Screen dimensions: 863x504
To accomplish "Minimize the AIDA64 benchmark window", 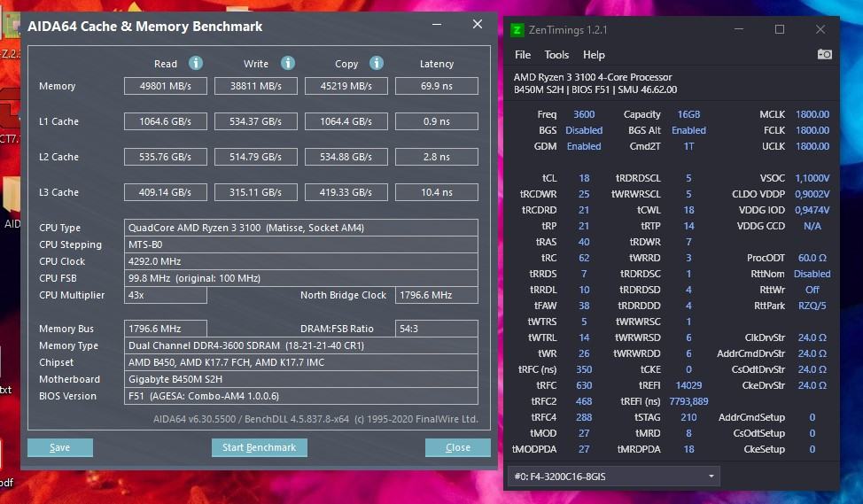I will [437, 24].
